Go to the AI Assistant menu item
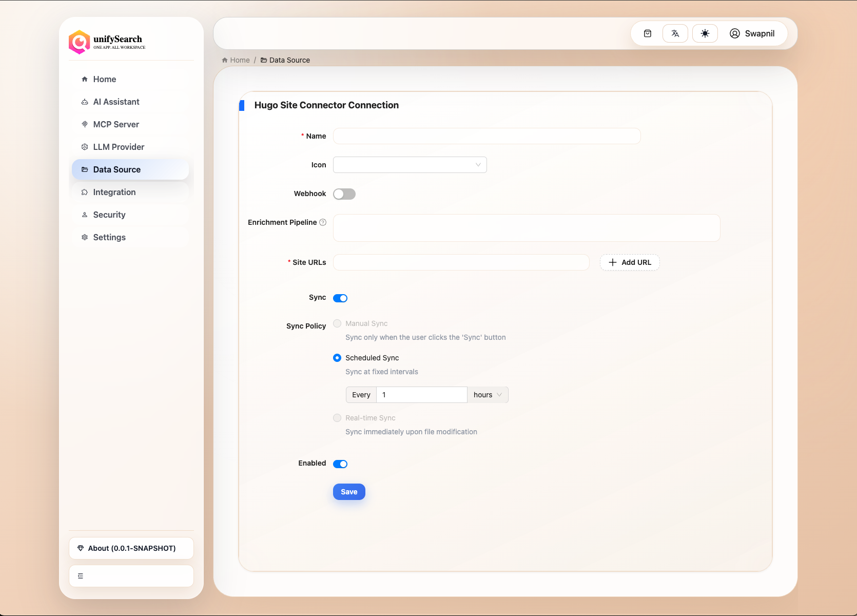This screenshot has height=616, width=857. 116,102
